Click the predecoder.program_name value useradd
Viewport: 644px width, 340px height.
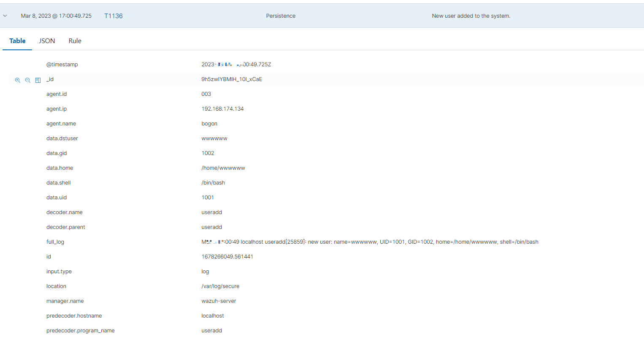211,331
